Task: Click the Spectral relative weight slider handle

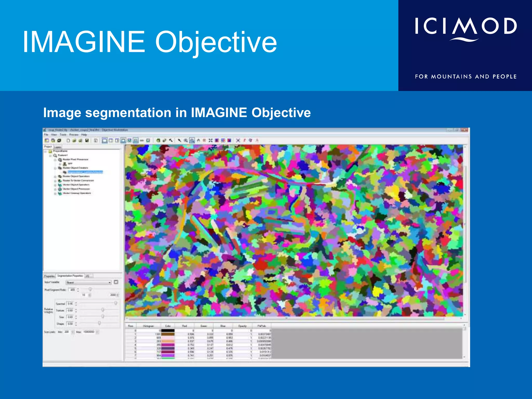Action: (x=116, y=303)
